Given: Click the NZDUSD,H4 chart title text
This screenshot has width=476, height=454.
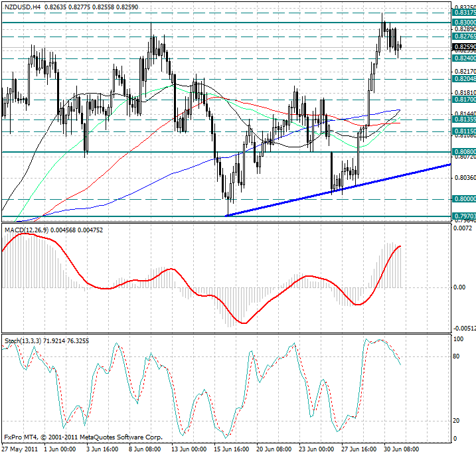Looking at the screenshot, I should pos(24,7).
